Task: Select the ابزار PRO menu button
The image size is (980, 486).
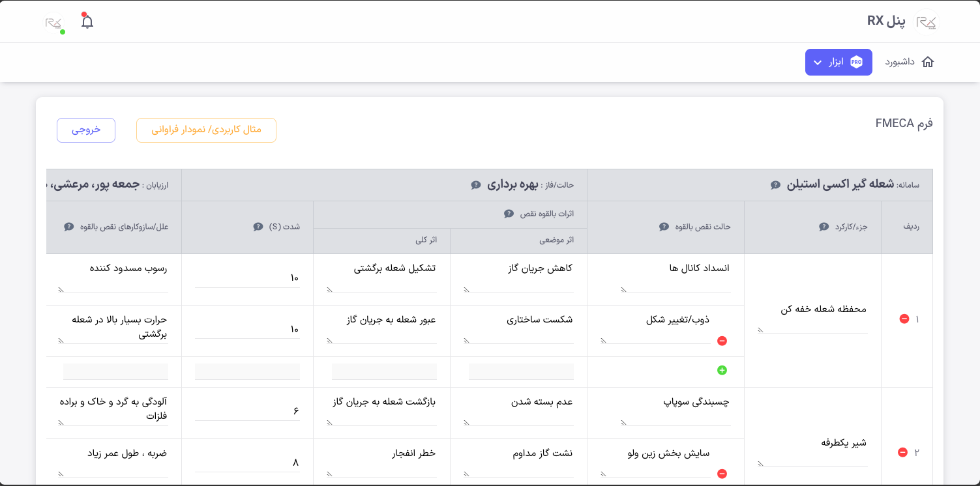Action: coord(839,62)
